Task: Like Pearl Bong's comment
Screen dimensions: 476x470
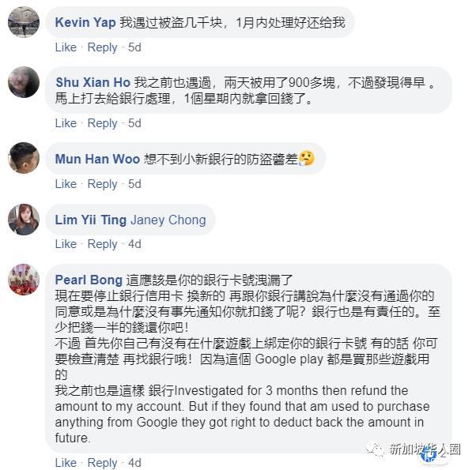Action: coord(66,463)
